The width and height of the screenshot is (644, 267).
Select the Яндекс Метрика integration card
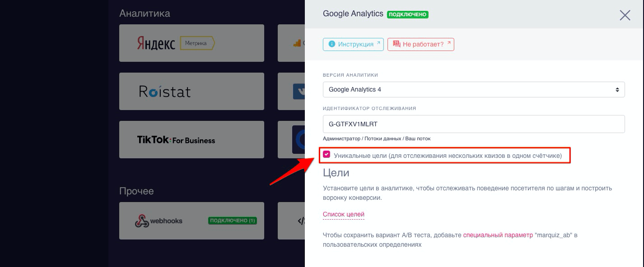coord(191,43)
